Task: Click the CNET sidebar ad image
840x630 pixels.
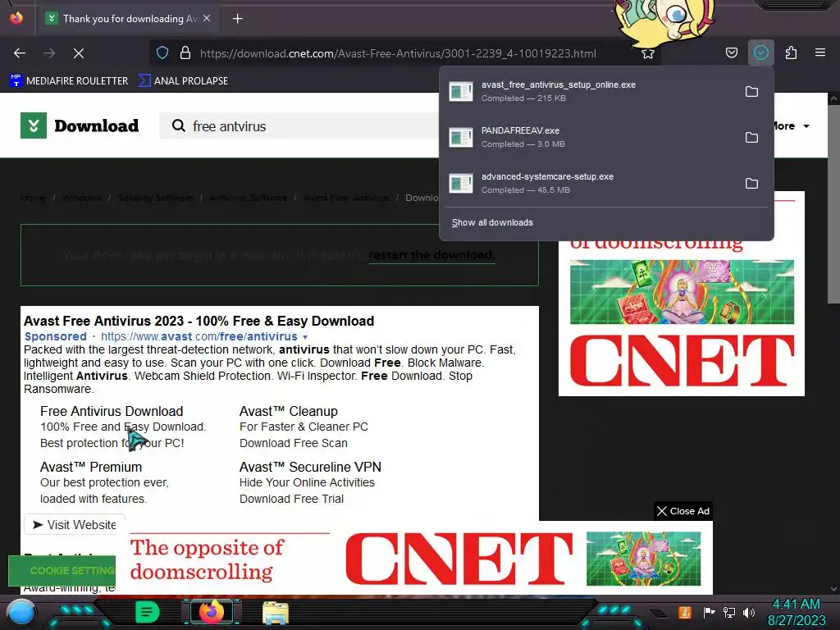Action: pos(682,319)
